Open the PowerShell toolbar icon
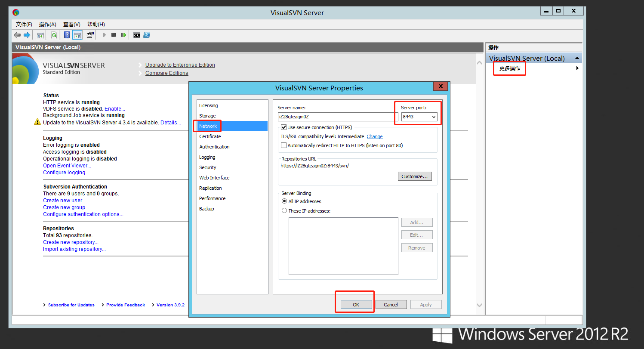 pyautogui.click(x=147, y=35)
